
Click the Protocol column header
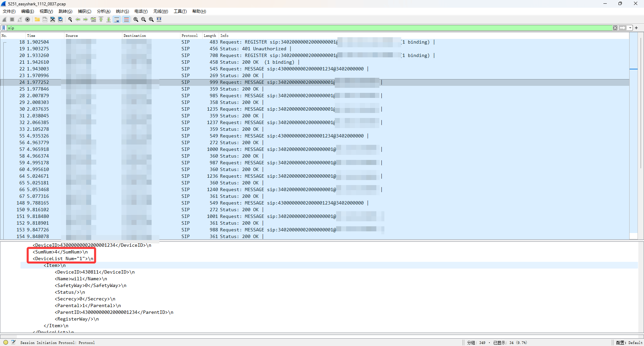tap(190, 36)
